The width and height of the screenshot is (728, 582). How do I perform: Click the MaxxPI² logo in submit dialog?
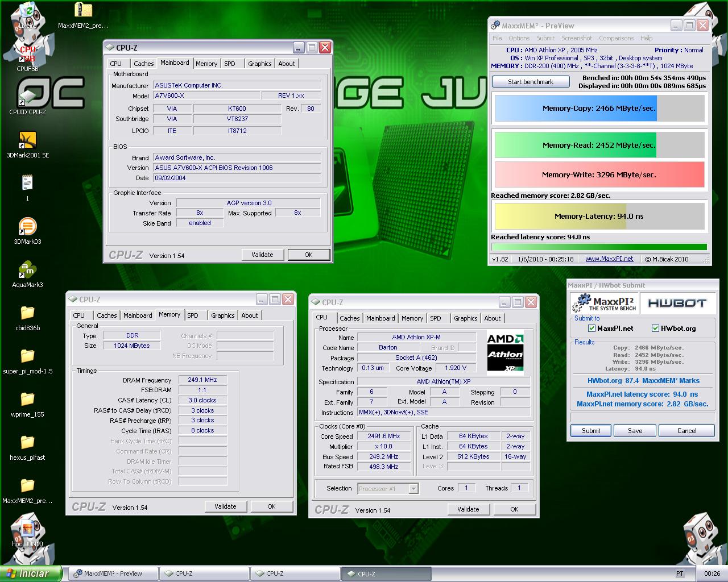[604, 303]
